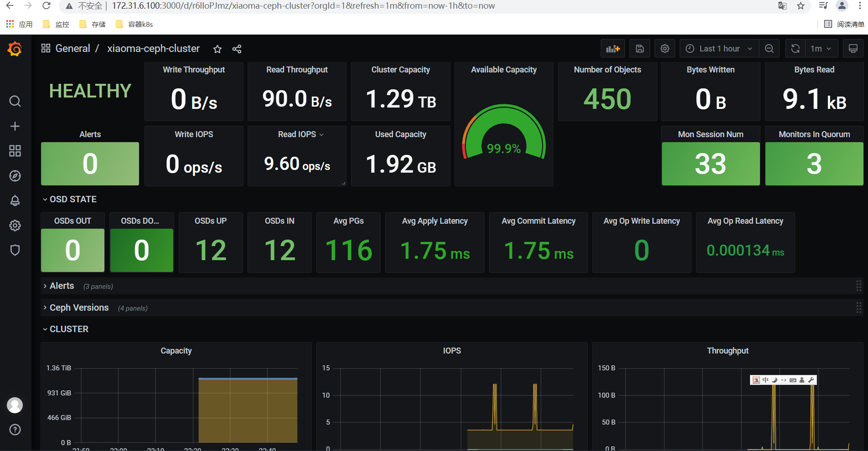Click the Create plus icon in sidebar
The width and height of the screenshot is (868, 451).
[15, 126]
